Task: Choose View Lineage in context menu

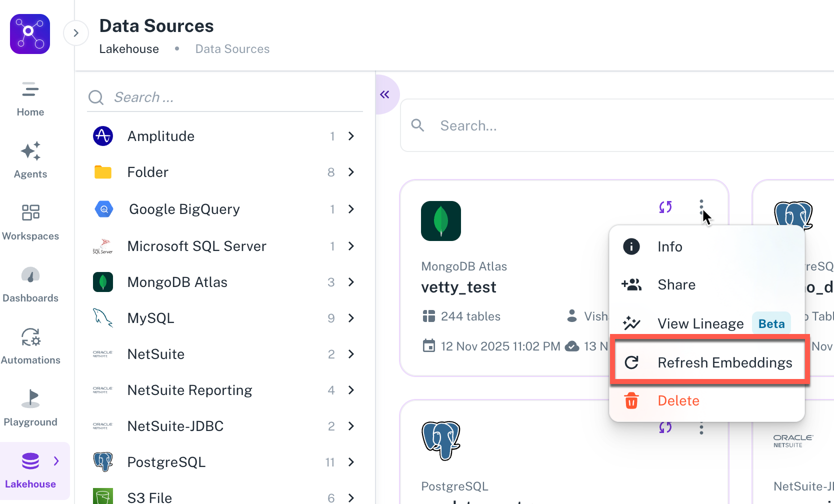Action: [700, 323]
